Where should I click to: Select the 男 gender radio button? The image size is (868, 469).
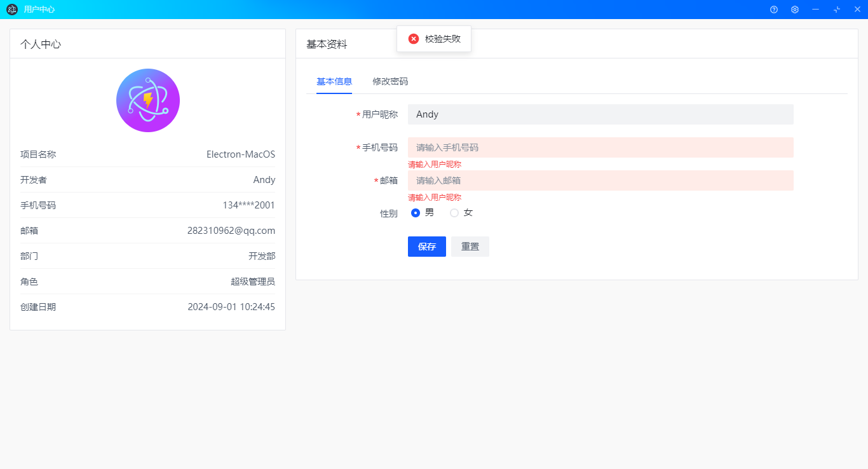415,212
